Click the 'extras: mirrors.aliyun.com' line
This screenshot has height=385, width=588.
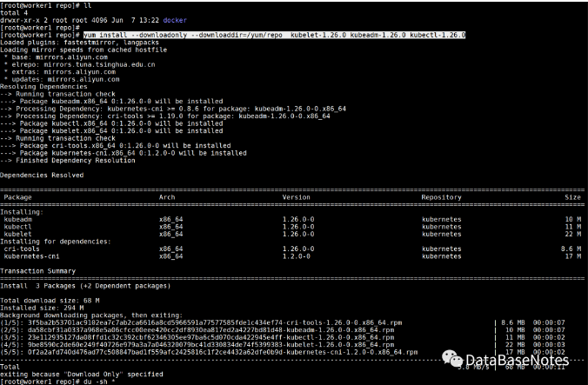coord(60,72)
